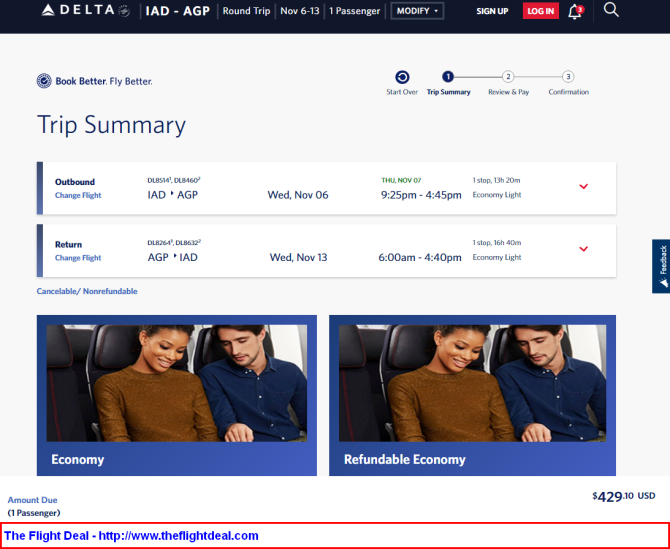Screen dimensions: 670x549
Task: Click the Round Trip label in header
Action: point(246,11)
